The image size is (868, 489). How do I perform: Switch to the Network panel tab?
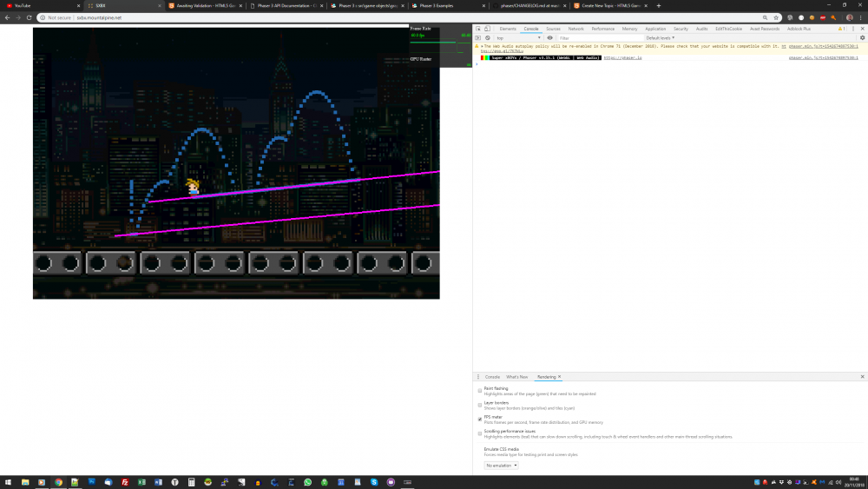point(575,29)
